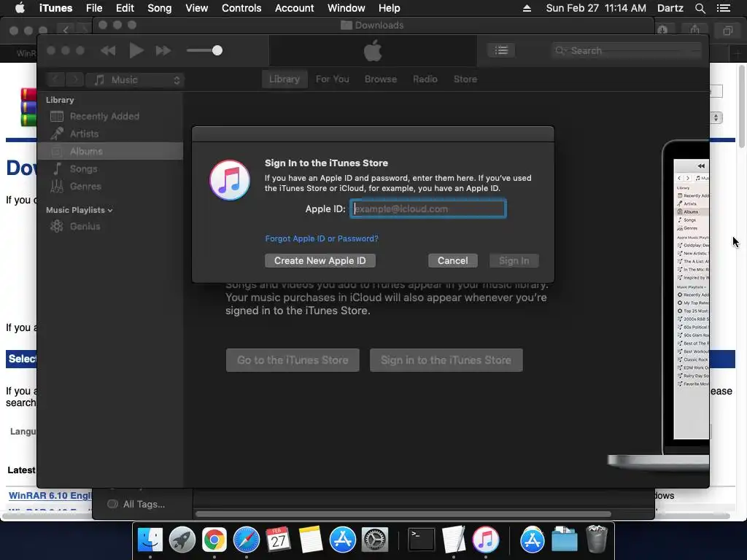Click the Finder window horizontal scrollbar
Screen dimensions: 747x560
click(x=403, y=514)
